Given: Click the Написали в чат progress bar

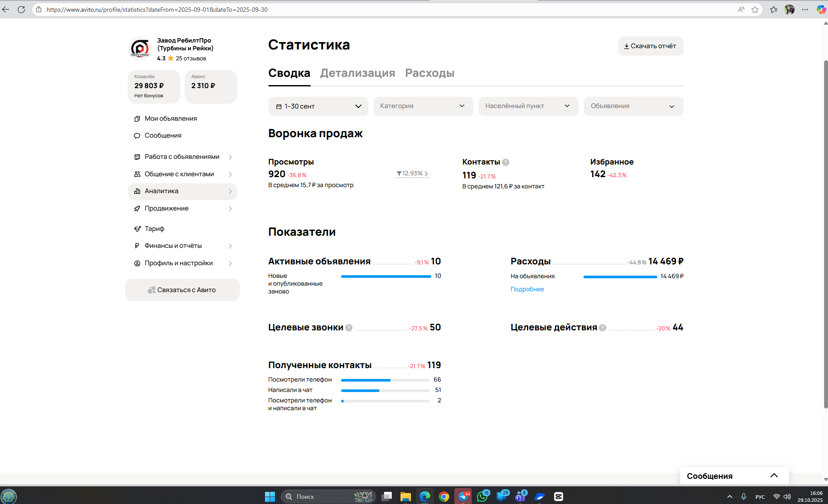Looking at the screenshot, I should (x=385, y=390).
